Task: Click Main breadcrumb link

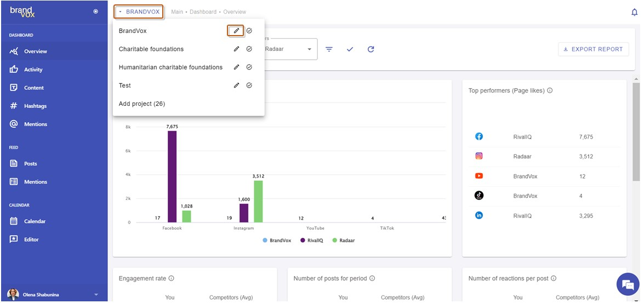Action: point(177,12)
